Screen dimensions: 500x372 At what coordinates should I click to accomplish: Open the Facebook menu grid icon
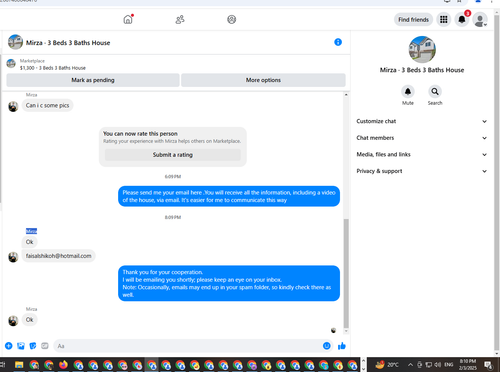(444, 19)
